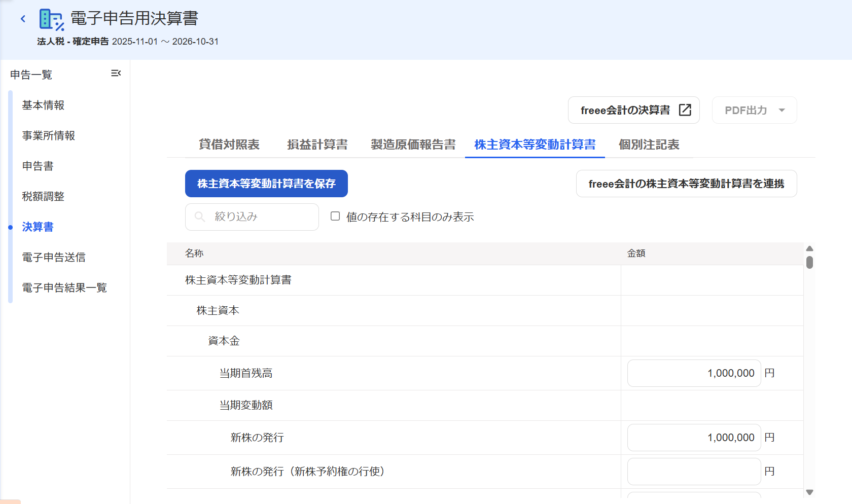Open 申告書 in the sidebar
Screen dimensions: 852x504
38,166
